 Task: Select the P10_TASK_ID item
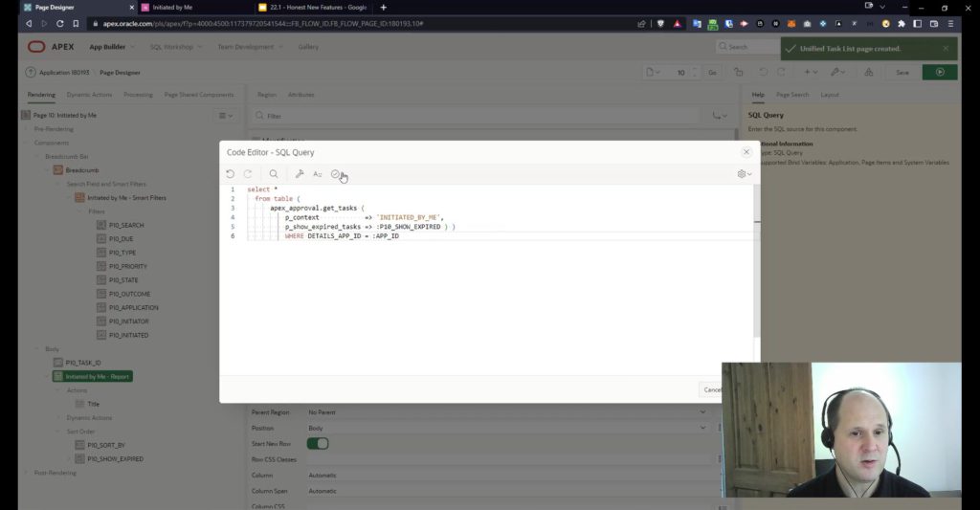83,364
